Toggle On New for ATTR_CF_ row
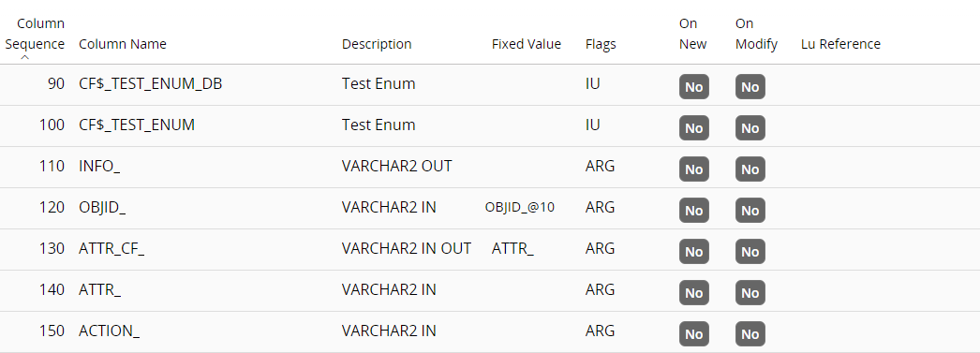980x353 pixels. pos(693,252)
